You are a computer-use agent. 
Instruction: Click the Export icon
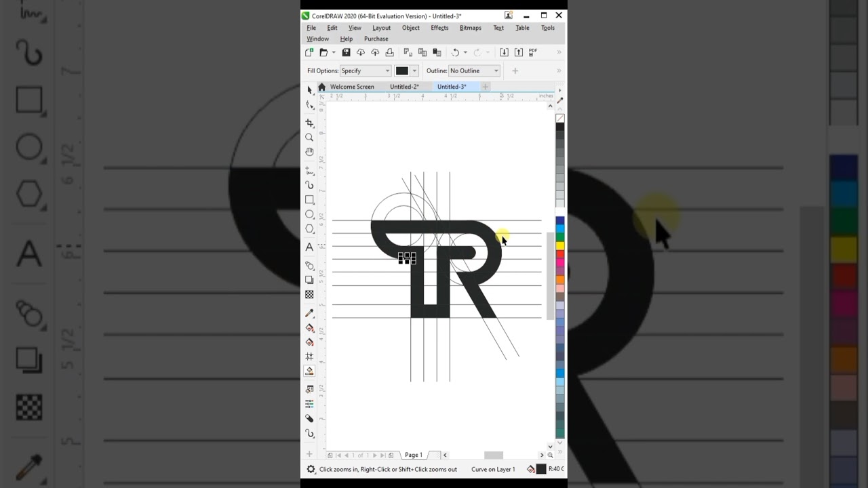click(519, 52)
